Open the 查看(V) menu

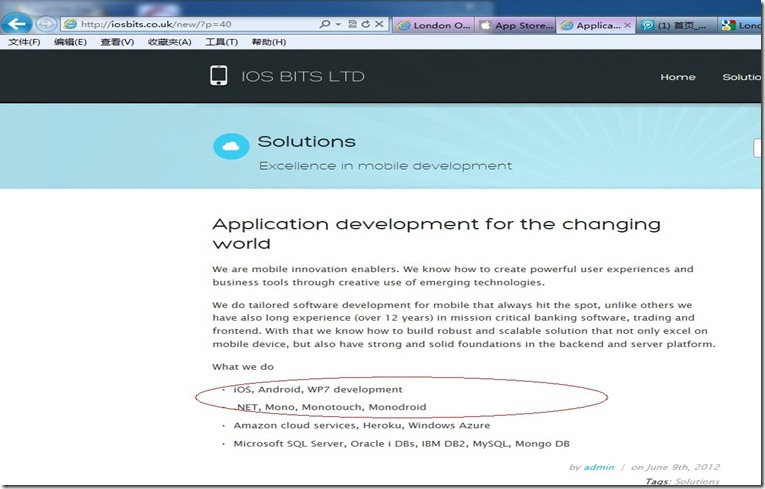point(117,42)
